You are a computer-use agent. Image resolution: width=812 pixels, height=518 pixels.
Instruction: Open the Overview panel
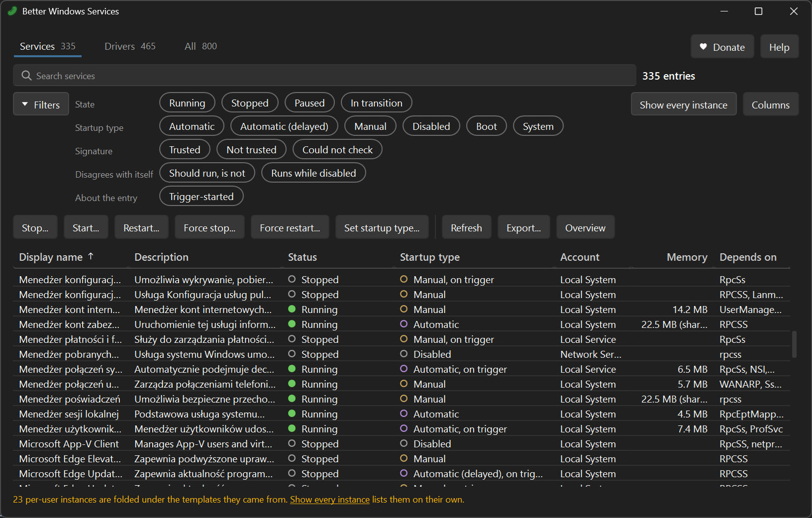pyautogui.click(x=585, y=228)
